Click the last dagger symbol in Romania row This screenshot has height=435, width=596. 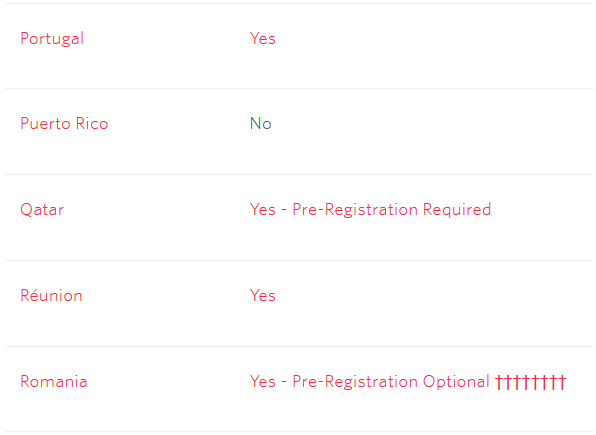562,382
